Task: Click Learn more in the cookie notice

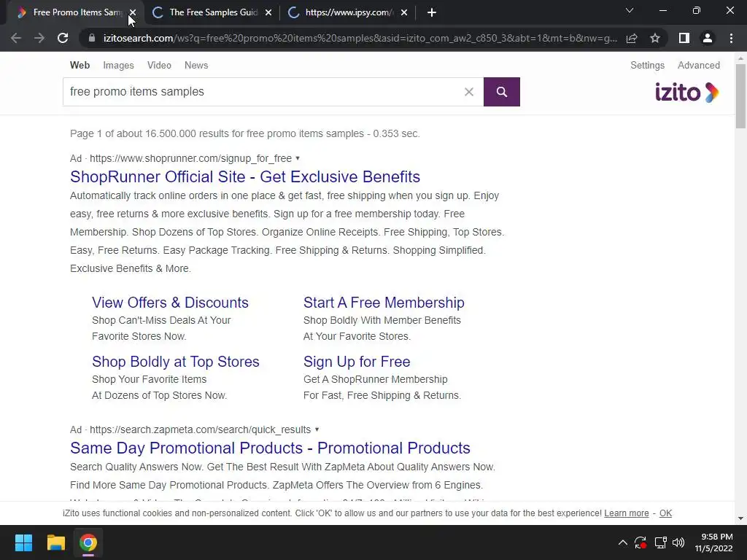Action: (x=627, y=513)
